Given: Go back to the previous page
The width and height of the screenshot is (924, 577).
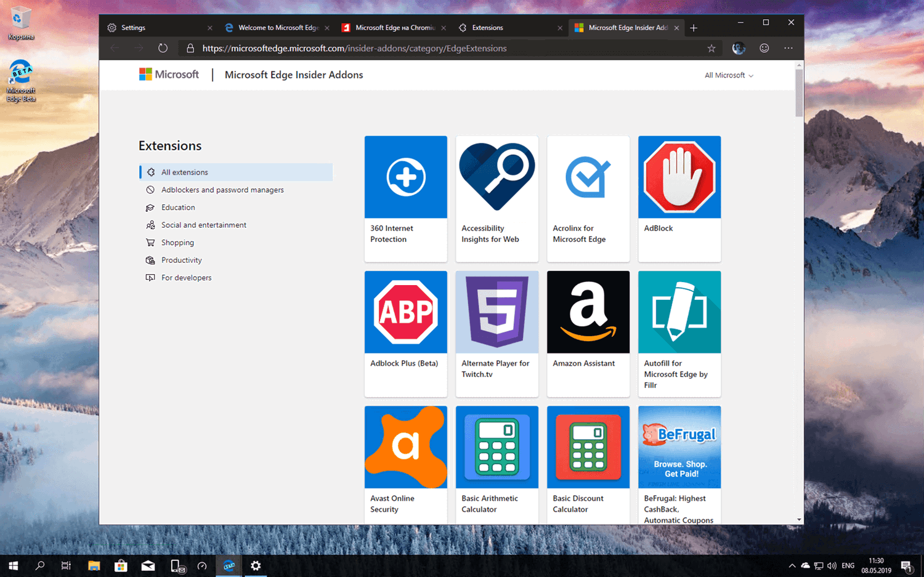Looking at the screenshot, I should 115,48.
